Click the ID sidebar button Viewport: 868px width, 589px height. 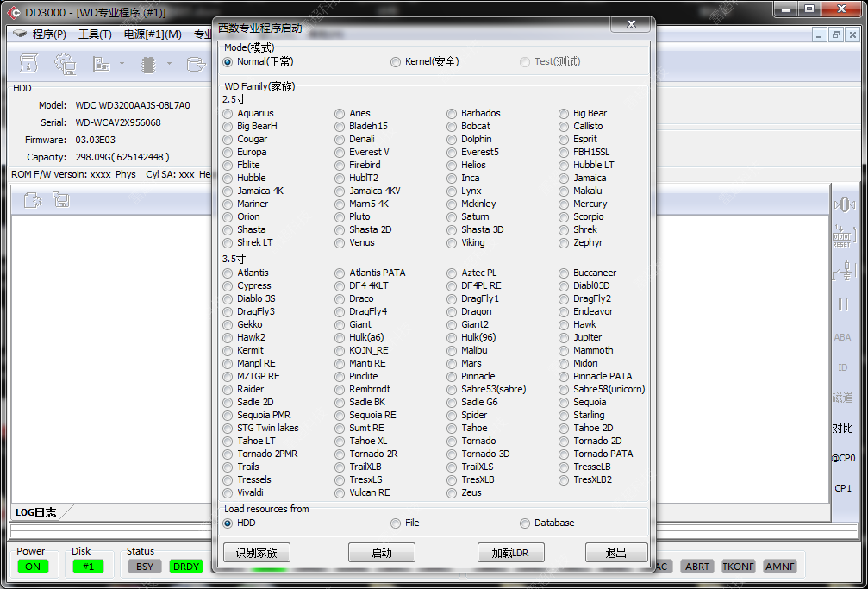(842, 367)
